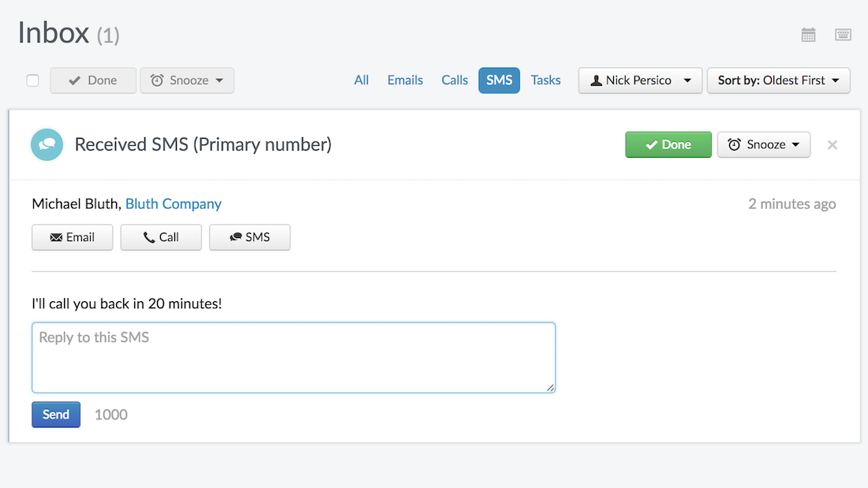Call Michael Bluth
The height and width of the screenshot is (488, 868).
tap(161, 237)
